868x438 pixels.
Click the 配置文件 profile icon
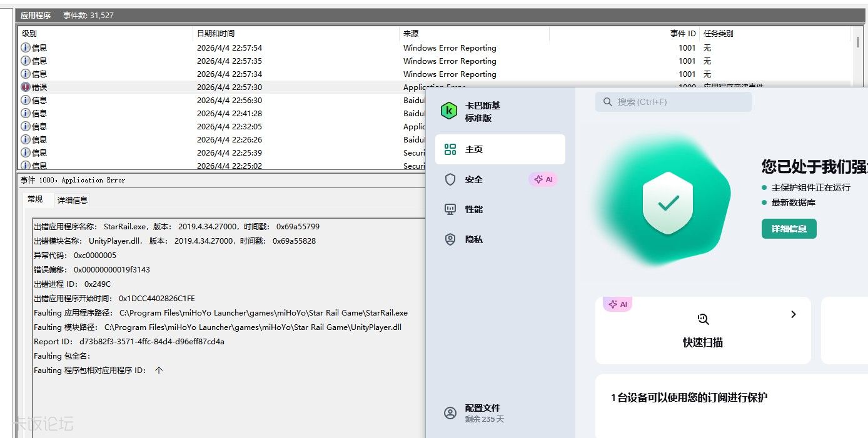pos(450,413)
